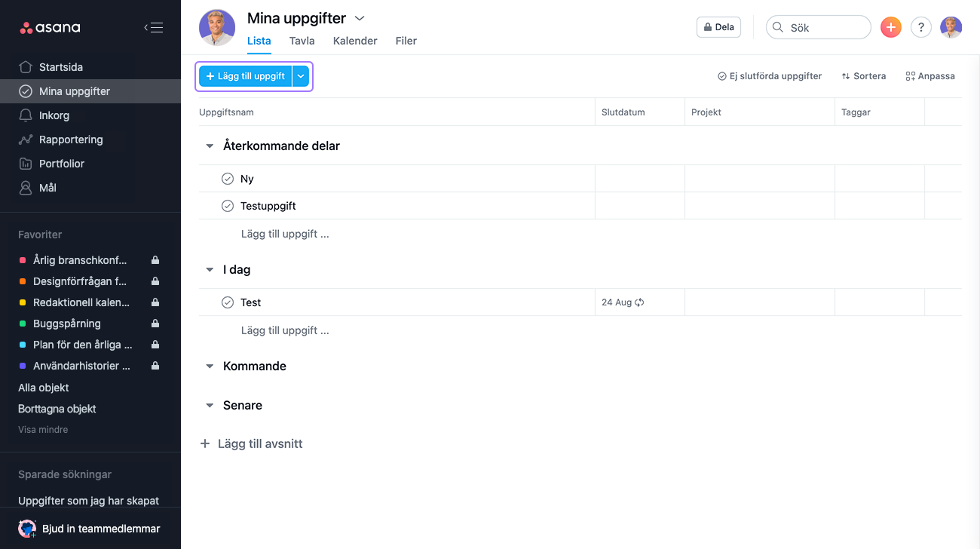Screen dimensions: 980x549
Task: Open the help question mark icon
Action: click(x=921, y=27)
